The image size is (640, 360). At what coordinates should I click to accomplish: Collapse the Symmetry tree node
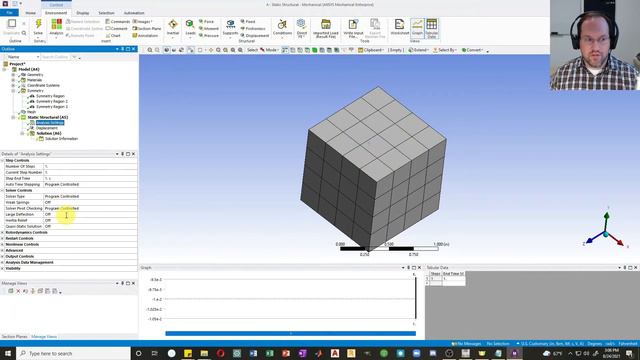pyautogui.click(x=13, y=91)
